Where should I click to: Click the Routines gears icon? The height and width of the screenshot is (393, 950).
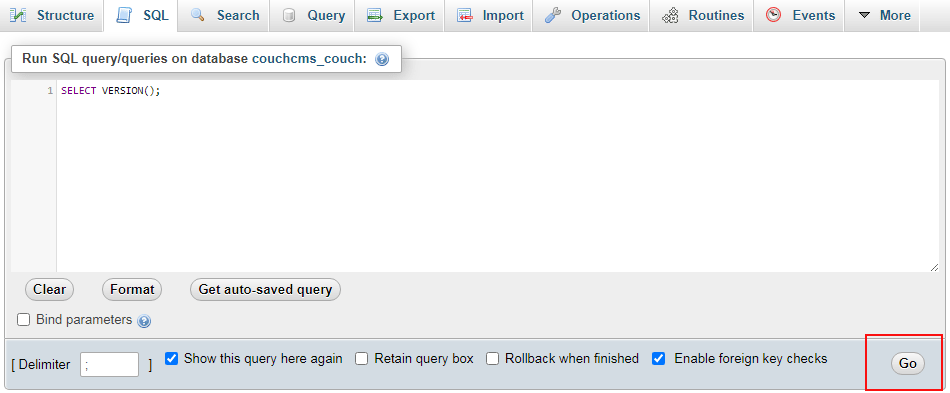[x=670, y=15]
